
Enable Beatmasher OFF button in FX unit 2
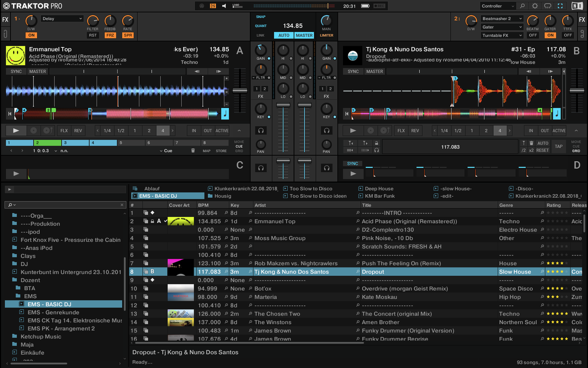click(533, 35)
